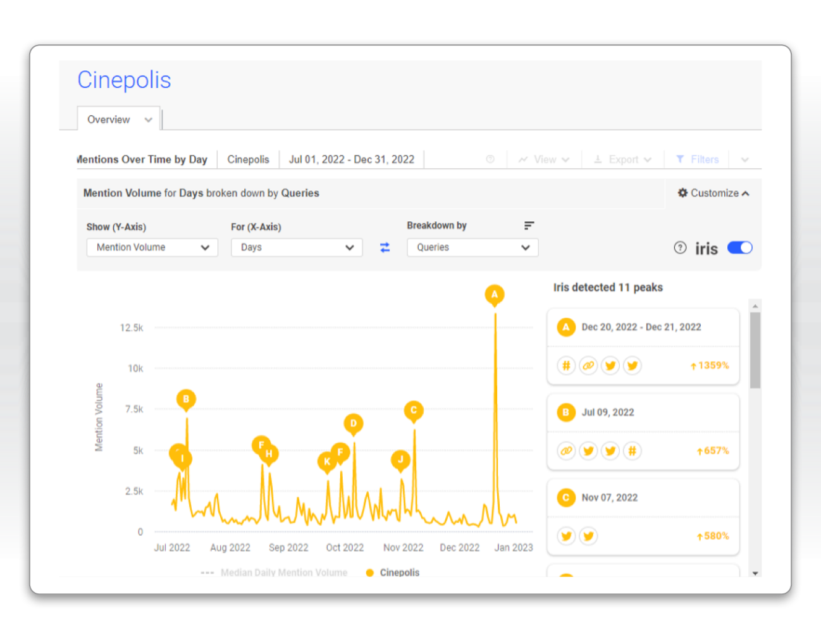The width and height of the screenshot is (821, 644).
Task: Click the Iris detected 11 peaks heading
Action: click(x=608, y=287)
